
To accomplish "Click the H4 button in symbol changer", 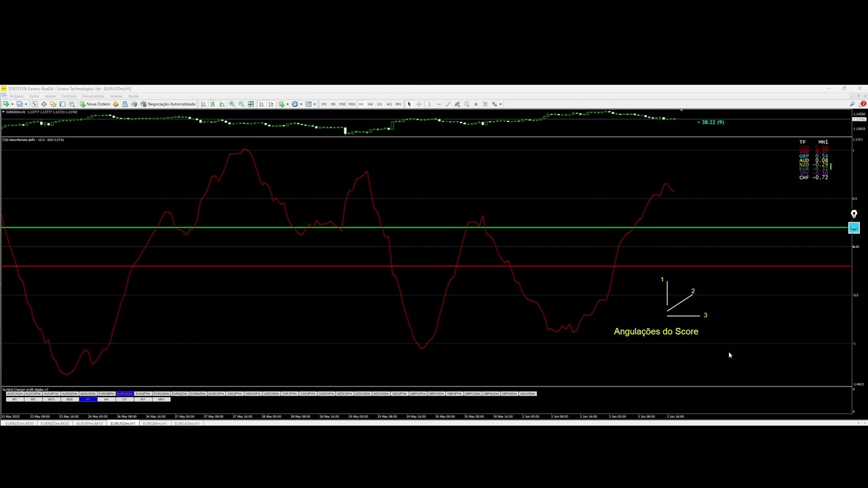I will point(106,399).
